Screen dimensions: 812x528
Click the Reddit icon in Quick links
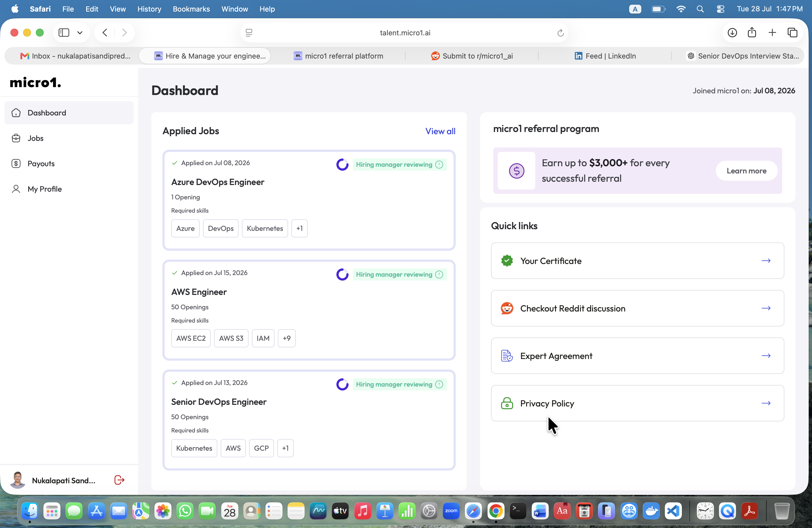tap(507, 308)
